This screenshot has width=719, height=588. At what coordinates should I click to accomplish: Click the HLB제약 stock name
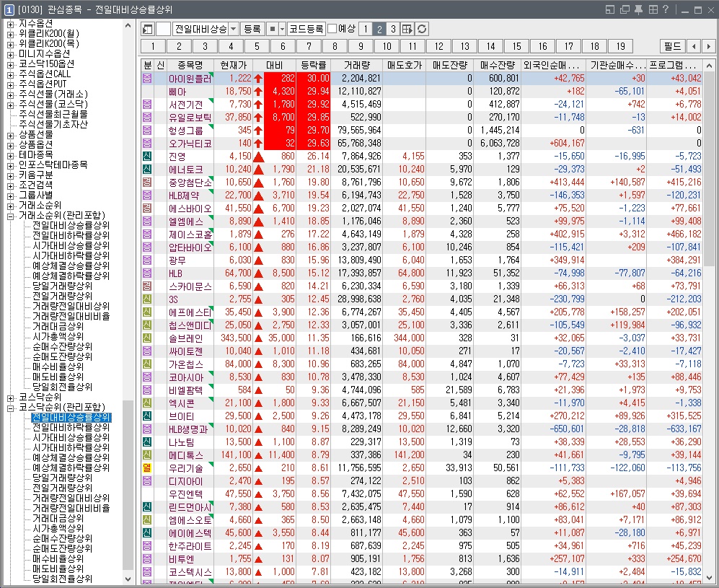pos(185,196)
